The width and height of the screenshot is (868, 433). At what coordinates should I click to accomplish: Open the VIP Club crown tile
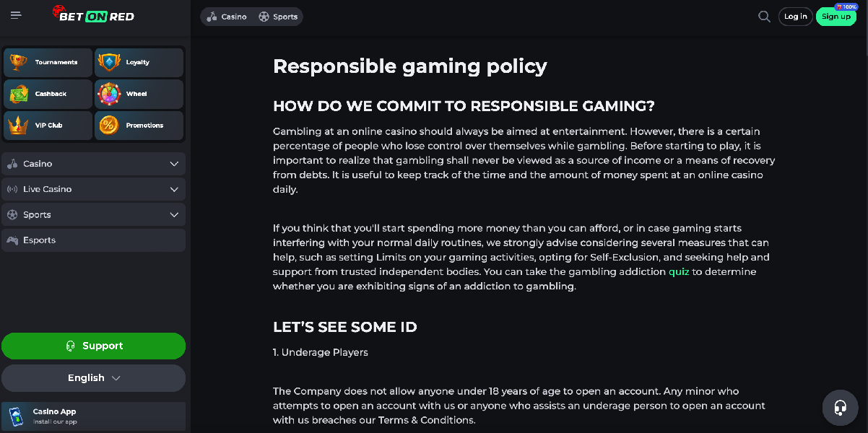pos(48,126)
